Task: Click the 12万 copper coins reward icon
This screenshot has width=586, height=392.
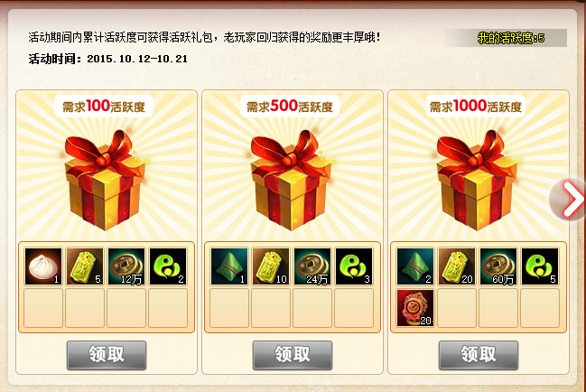Action: point(126,266)
